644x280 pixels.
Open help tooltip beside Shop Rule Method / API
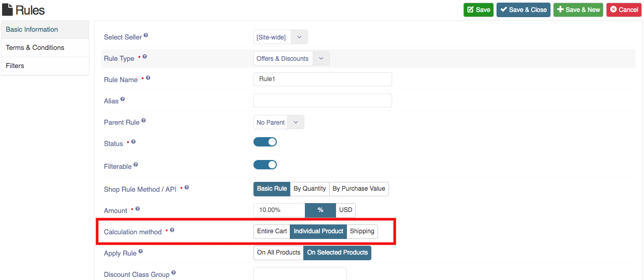[x=187, y=188]
